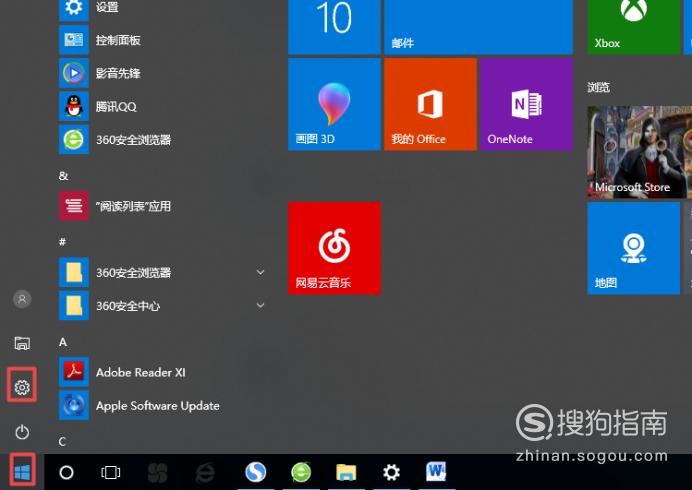Open 360安全浏览器 folder entry
The height and width of the screenshot is (490, 692).
coord(163,272)
